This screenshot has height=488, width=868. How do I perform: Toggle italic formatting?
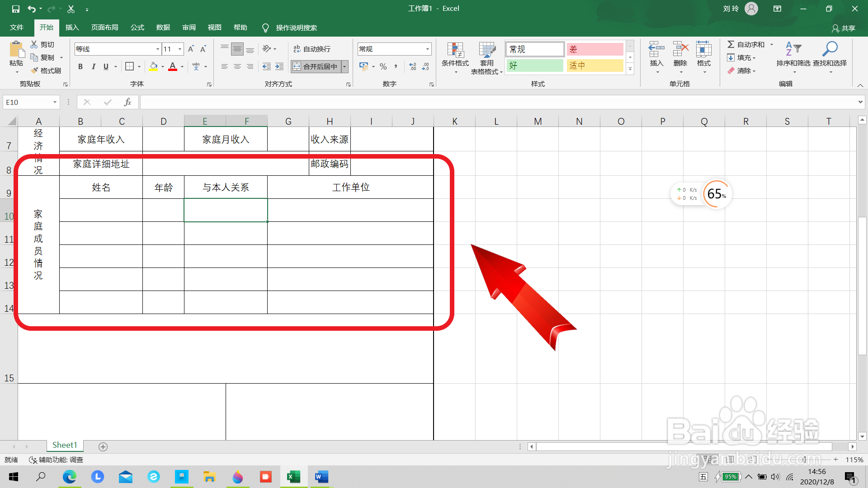pyautogui.click(x=93, y=66)
